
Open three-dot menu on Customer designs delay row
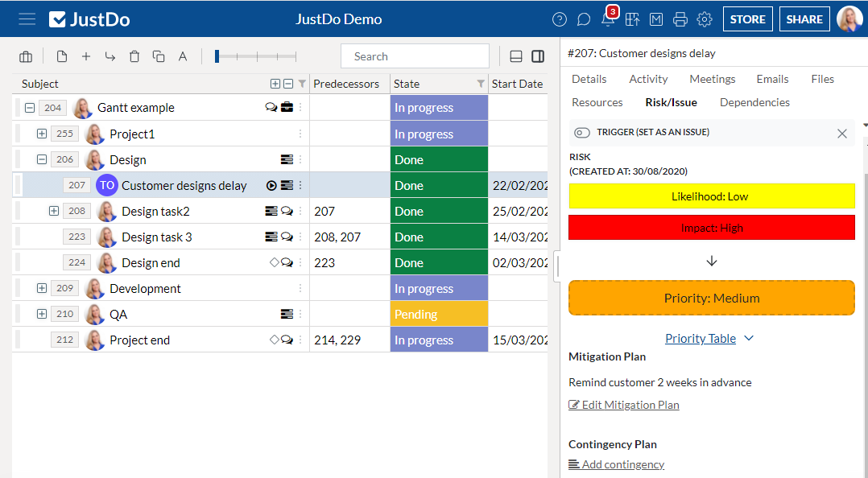pos(300,185)
